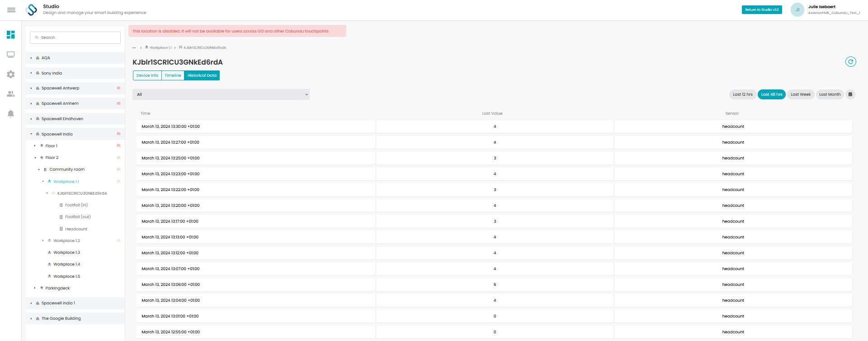Expand the Parkingdeck tree node
The image size is (868, 341).
35,288
